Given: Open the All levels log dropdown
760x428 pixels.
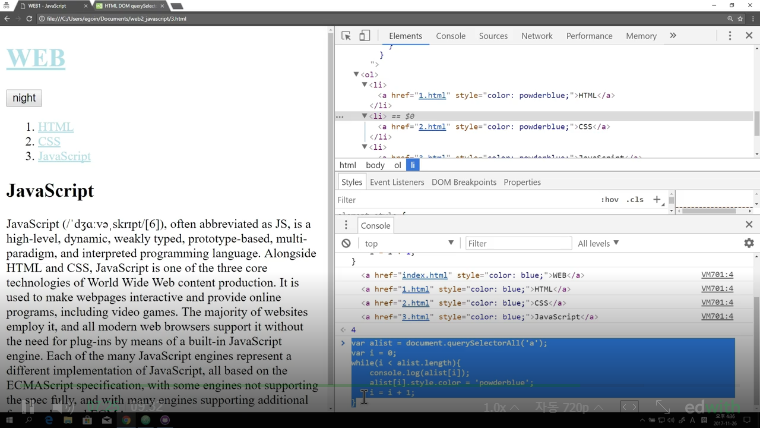Looking at the screenshot, I should point(598,243).
